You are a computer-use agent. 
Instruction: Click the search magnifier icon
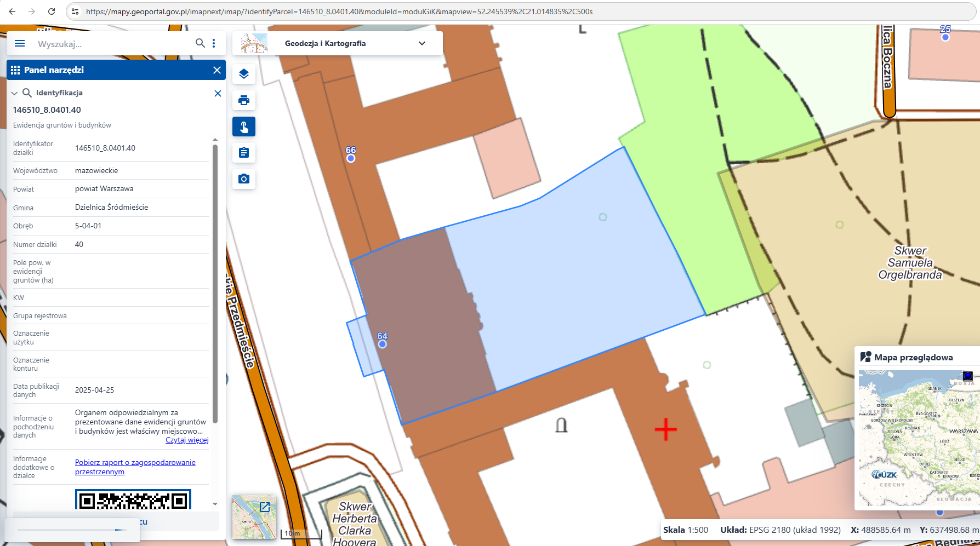tap(200, 43)
